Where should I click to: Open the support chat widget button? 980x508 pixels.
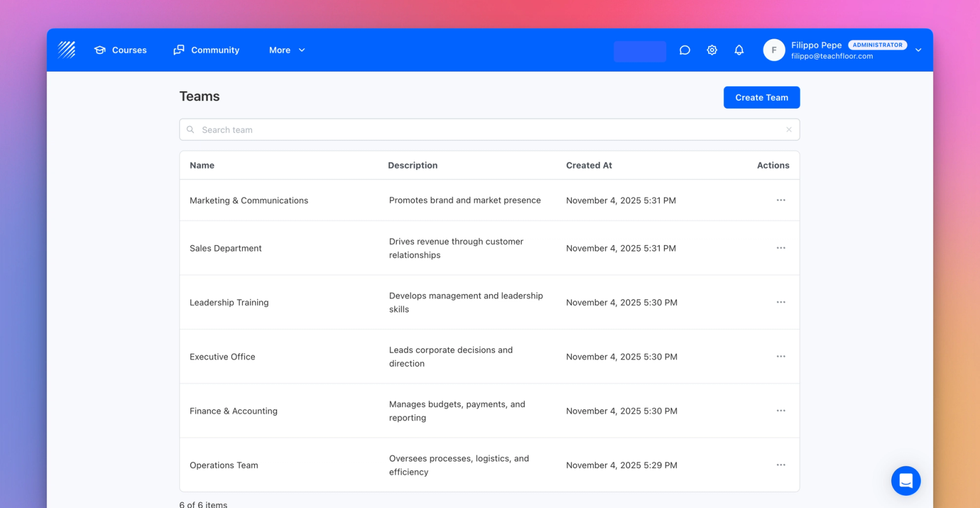pos(906,481)
